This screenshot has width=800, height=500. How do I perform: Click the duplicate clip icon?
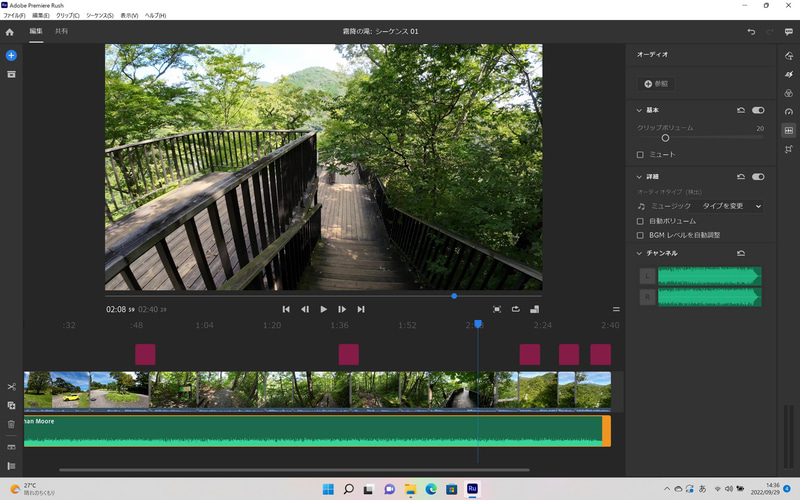[11, 406]
